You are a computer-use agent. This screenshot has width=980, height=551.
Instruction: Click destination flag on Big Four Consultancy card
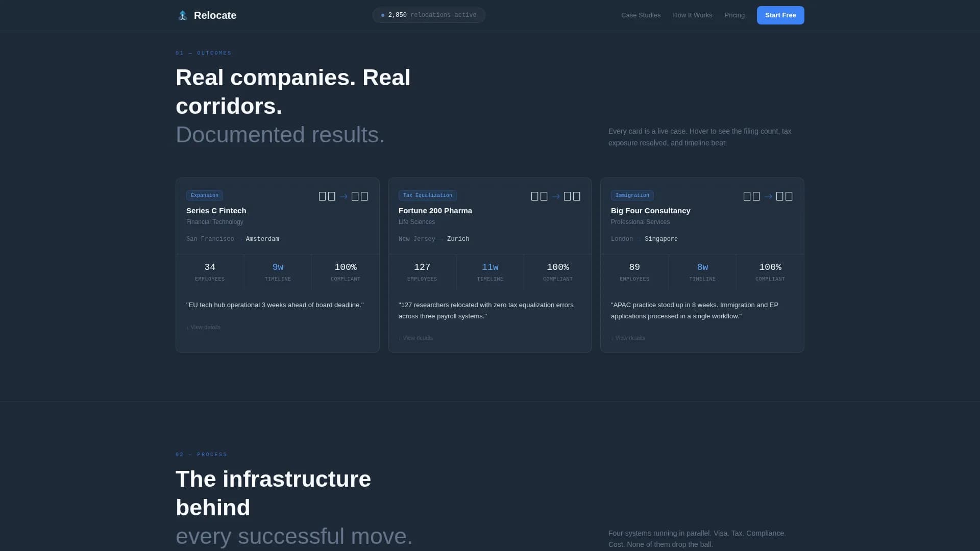coord(785,196)
